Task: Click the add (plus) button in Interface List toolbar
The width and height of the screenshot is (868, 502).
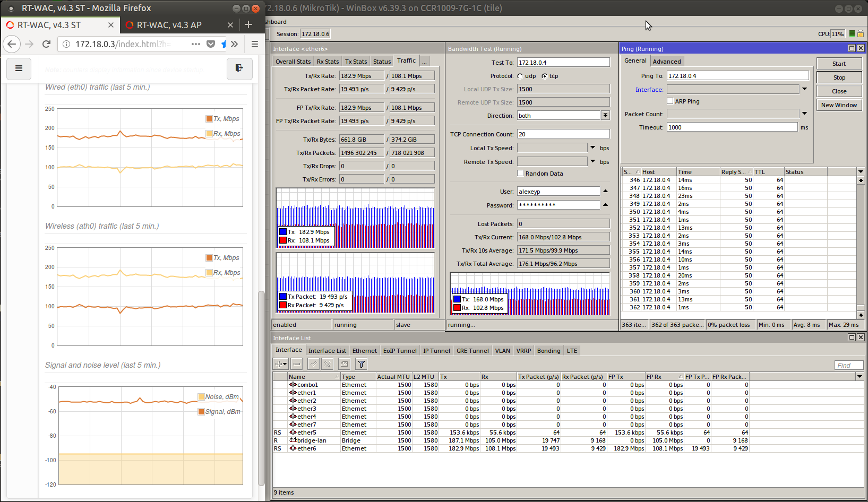Action: (x=280, y=364)
